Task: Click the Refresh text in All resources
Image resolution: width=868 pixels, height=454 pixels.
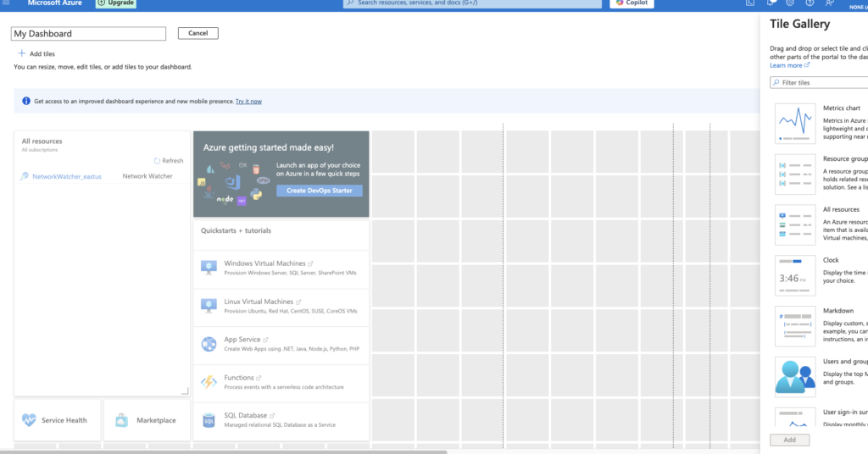Action: pyautogui.click(x=173, y=161)
